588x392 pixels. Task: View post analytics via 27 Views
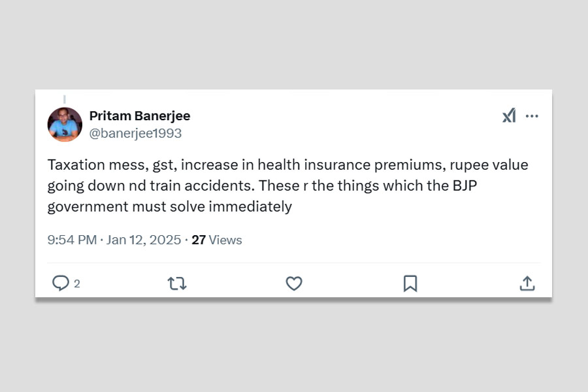click(x=217, y=240)
